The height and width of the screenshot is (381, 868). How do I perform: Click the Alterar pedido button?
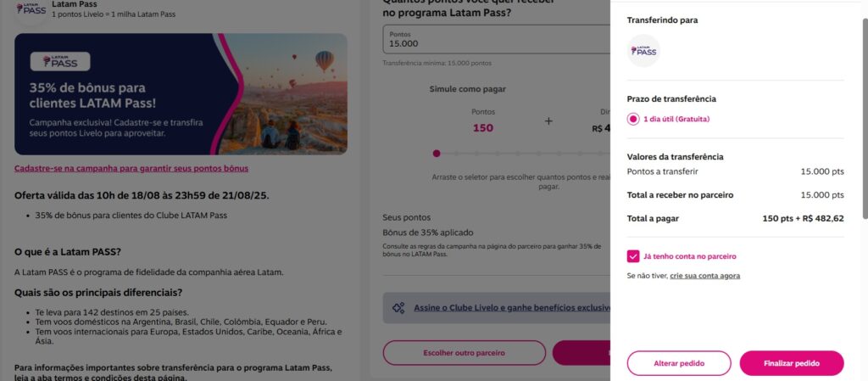tap(678, 363)
